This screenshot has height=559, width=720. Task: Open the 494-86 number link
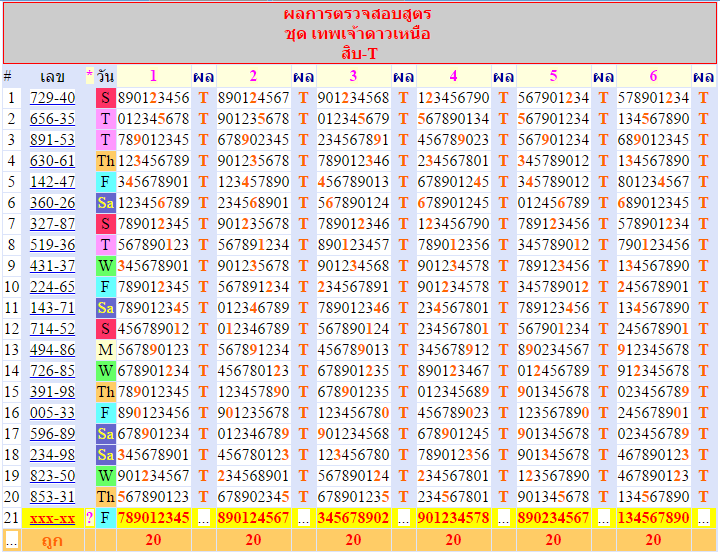[52, 350]
